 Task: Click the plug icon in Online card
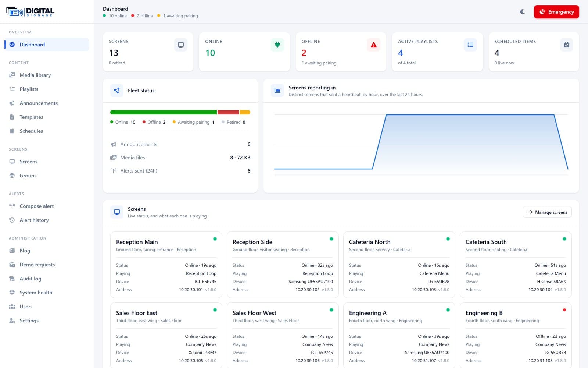click(277, 45)
